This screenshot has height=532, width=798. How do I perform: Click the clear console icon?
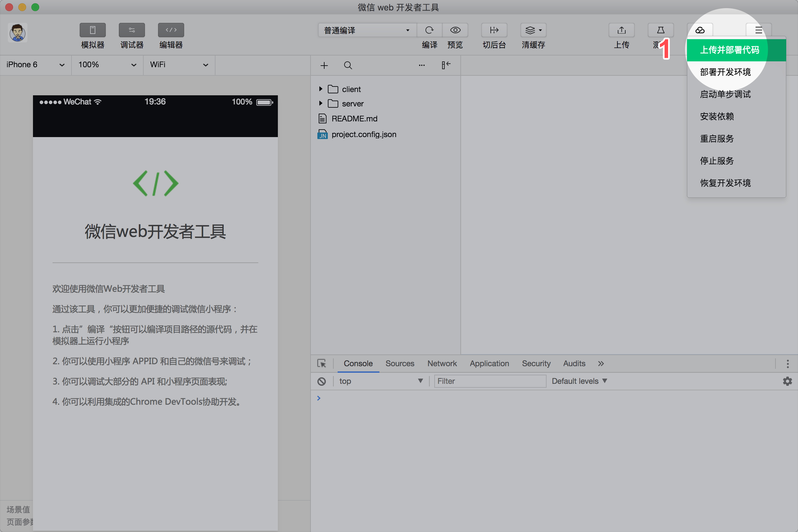coord(321,381)
